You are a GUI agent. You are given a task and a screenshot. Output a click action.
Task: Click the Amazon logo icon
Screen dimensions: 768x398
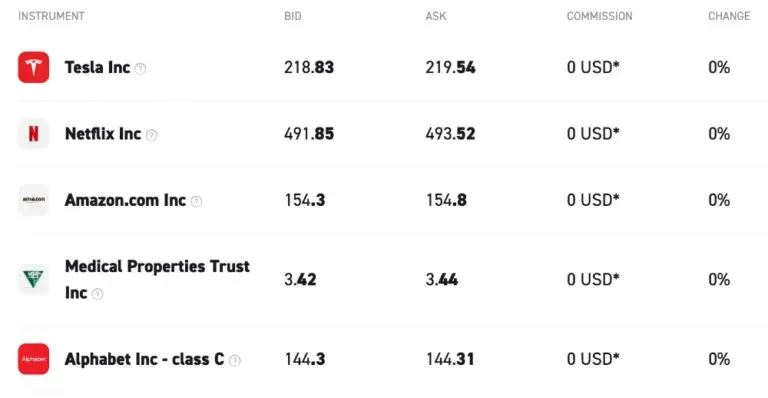coord(34,200)
